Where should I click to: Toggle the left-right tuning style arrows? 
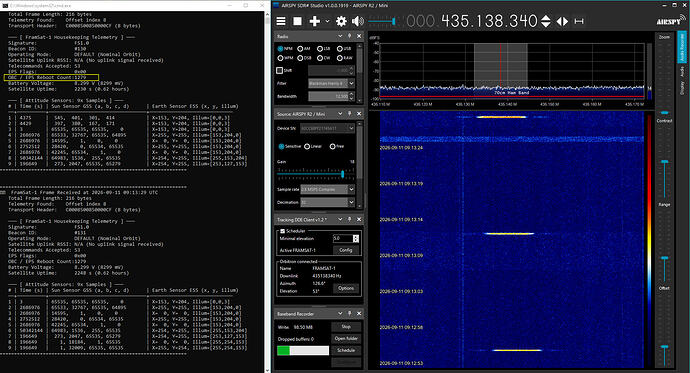[562, 21]
